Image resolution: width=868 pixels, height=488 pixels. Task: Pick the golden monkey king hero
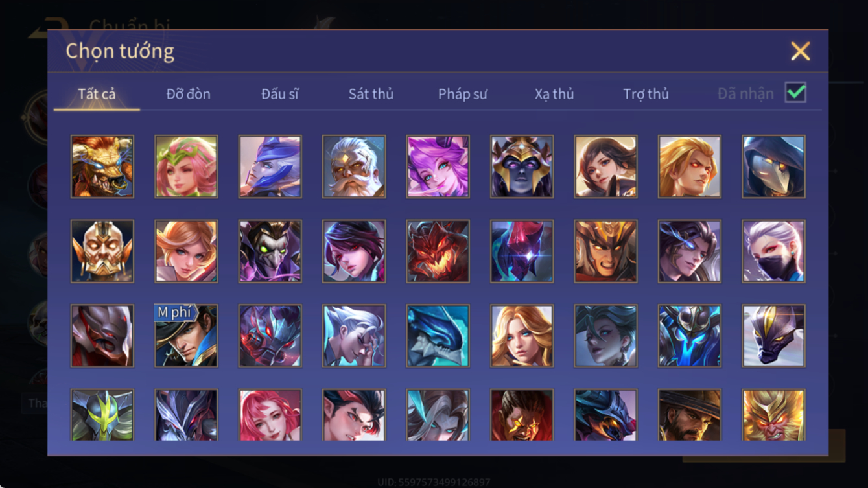coord(774,415)
